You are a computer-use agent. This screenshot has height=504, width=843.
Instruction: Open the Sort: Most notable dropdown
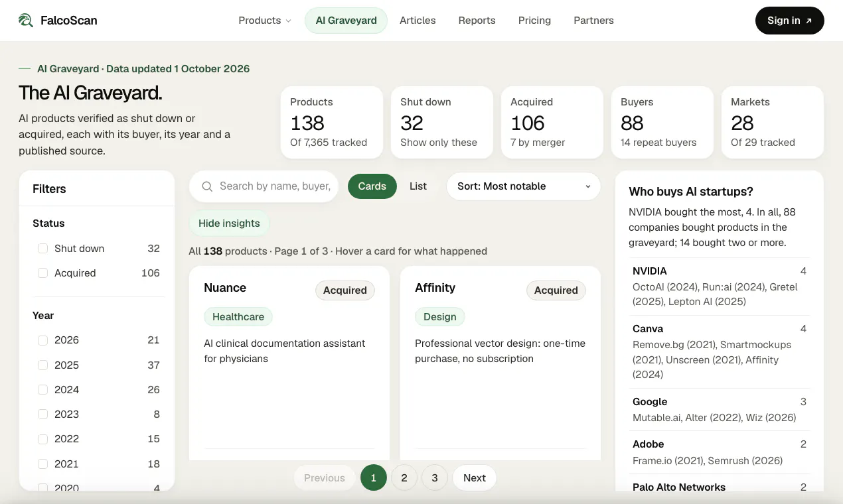(524, 186)
